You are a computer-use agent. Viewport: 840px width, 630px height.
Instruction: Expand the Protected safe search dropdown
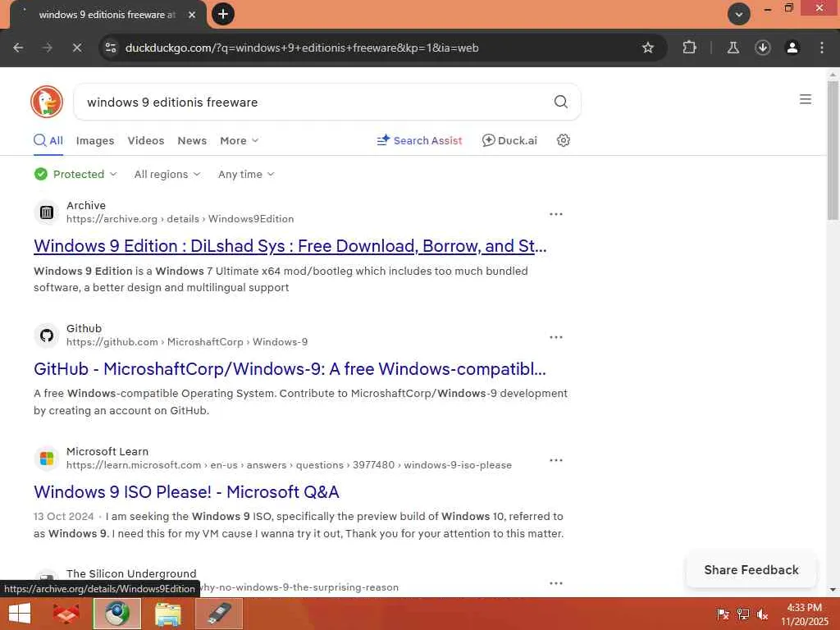tap(75, 174)
